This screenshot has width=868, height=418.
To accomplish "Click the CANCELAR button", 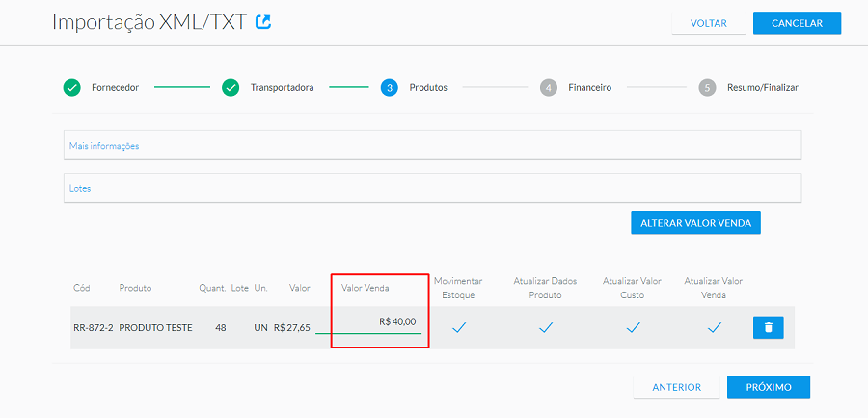I will [798, 23].
